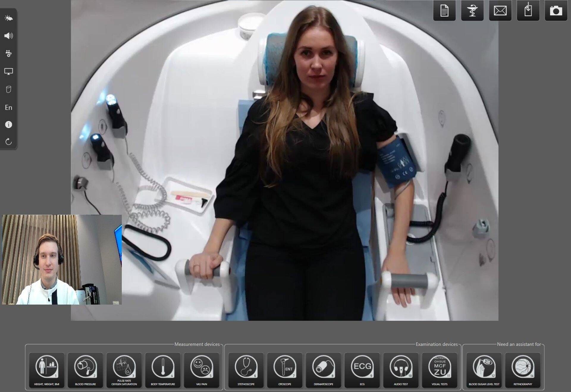Take a snapshot with camera button

coord(556,11)
